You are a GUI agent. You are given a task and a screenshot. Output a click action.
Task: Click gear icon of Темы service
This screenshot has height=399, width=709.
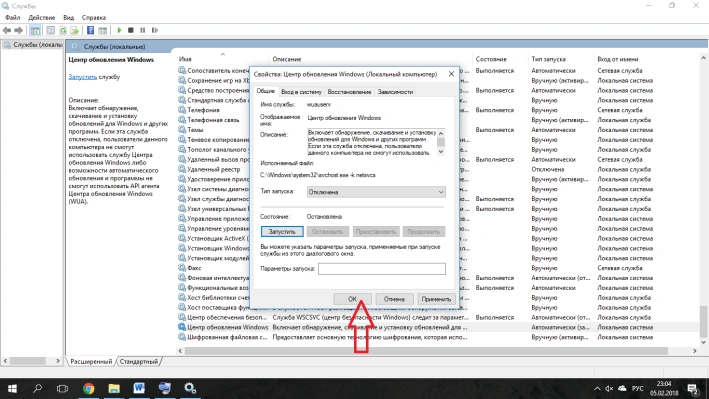coord(182,130)
